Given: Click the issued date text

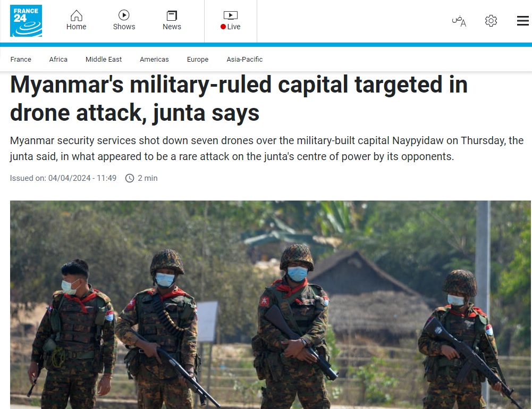Looking at the screenshot, I should pos(63,178).
